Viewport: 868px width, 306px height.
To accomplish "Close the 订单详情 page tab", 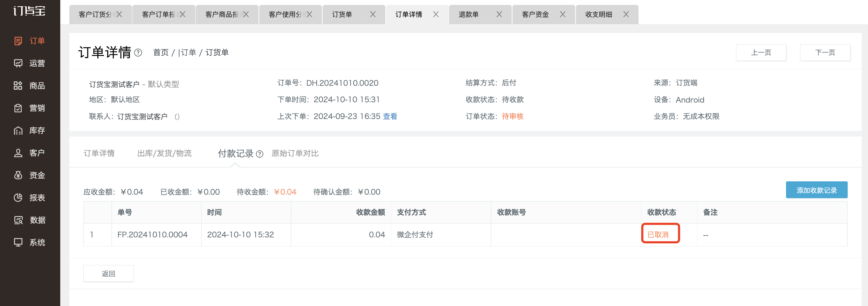I will 436,14.
